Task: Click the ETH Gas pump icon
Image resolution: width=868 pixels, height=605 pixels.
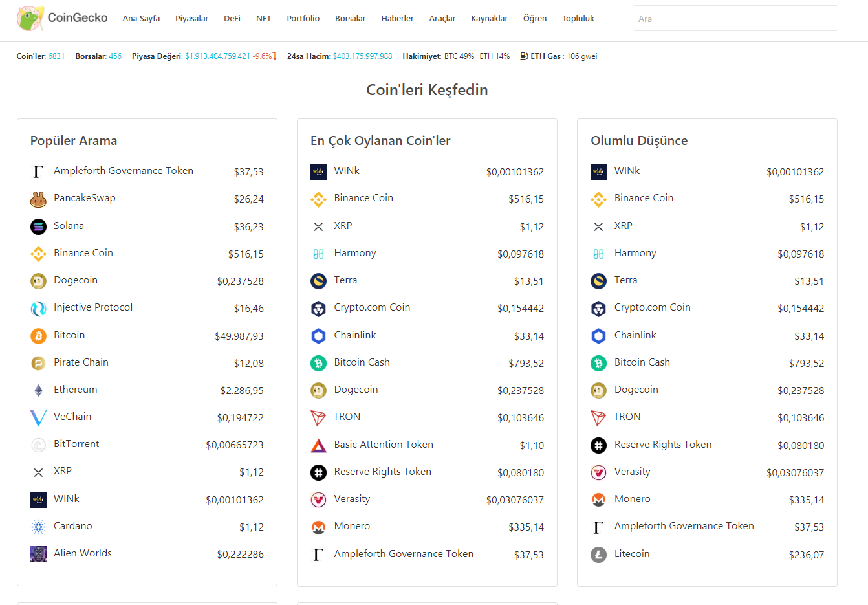Action: (x=524, y=56)
